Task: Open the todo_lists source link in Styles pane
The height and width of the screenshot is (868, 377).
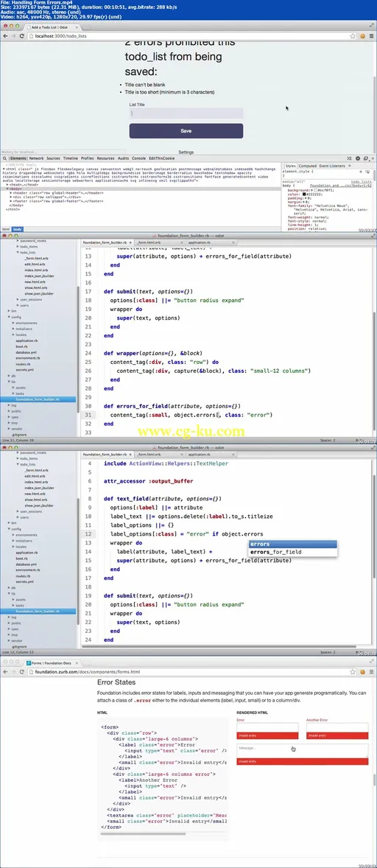Action: point(362,181)
